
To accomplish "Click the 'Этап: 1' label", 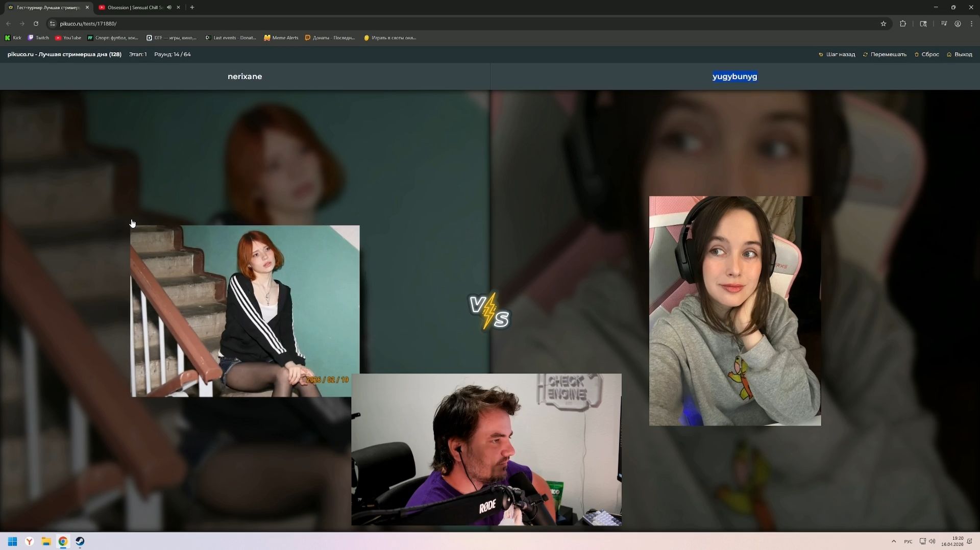I will click(138, 55).
